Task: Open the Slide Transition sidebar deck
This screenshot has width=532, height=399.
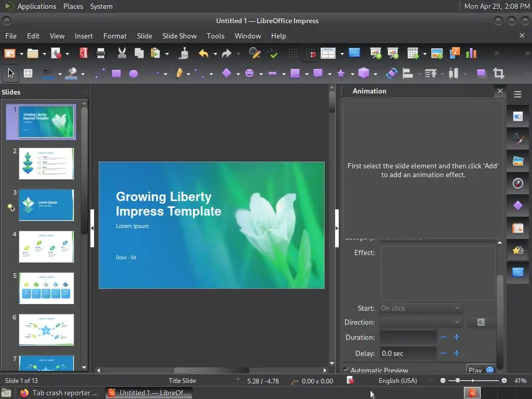Action: point(518,228)
